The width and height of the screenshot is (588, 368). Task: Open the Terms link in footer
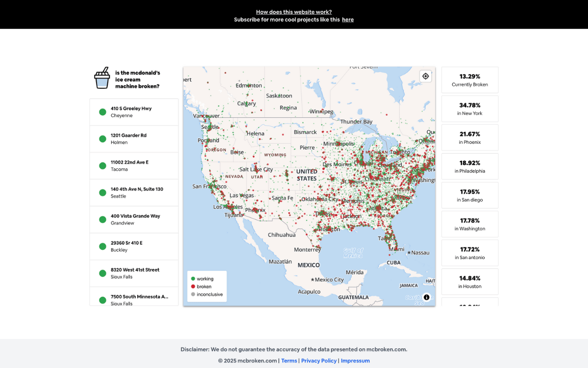pyautogui.click(x=289, y=361)
